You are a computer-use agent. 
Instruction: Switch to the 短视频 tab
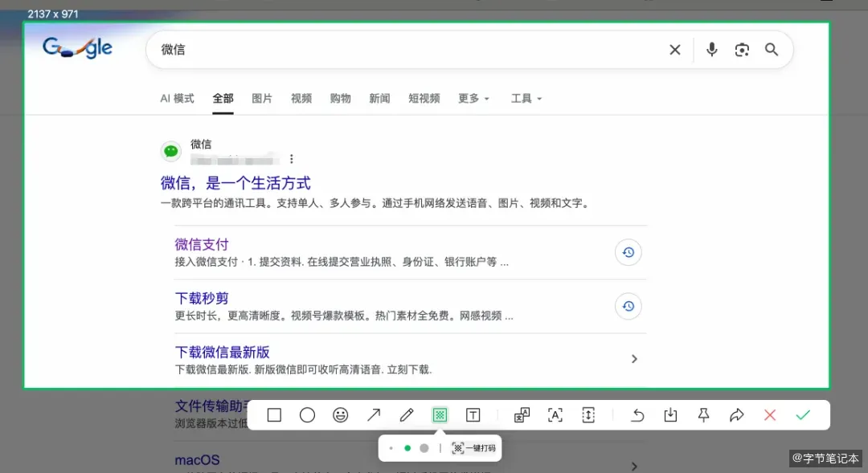424,99
